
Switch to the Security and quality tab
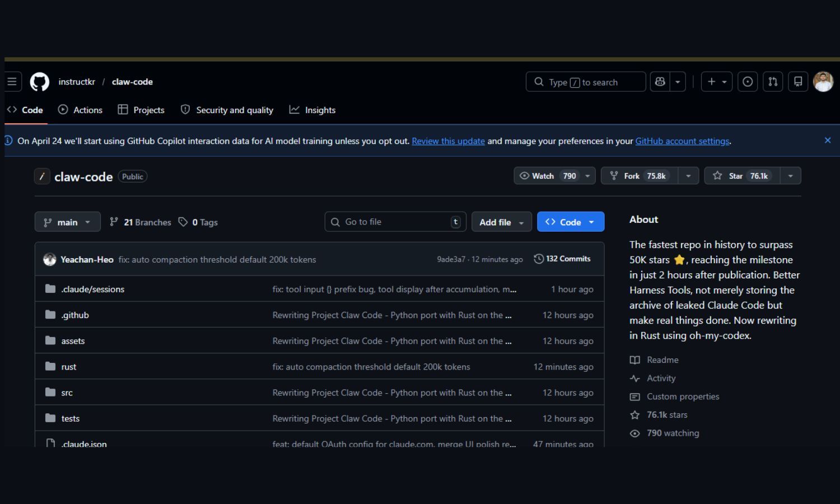tap(227, 110)
